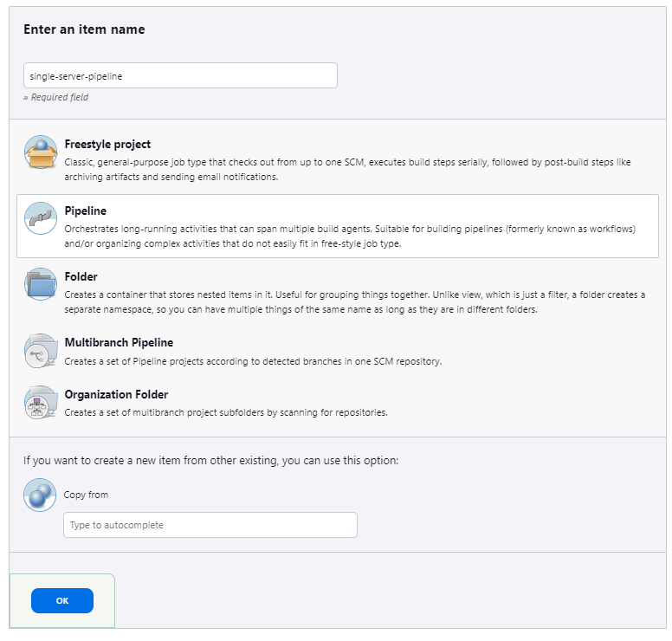Click the Freestyle project box icon

click(x=41, y=152)
